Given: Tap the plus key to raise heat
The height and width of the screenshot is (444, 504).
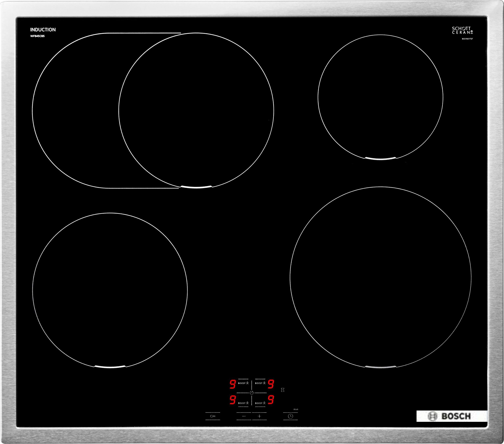Looking at the screenshot, I should coord(259,416).
